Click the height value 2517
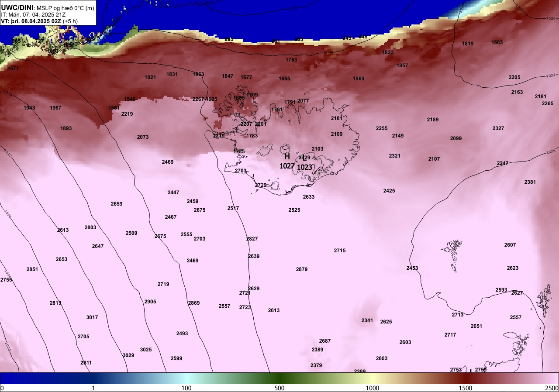The height and width of the screenshot is (392, 559). (x=233, y=208)
